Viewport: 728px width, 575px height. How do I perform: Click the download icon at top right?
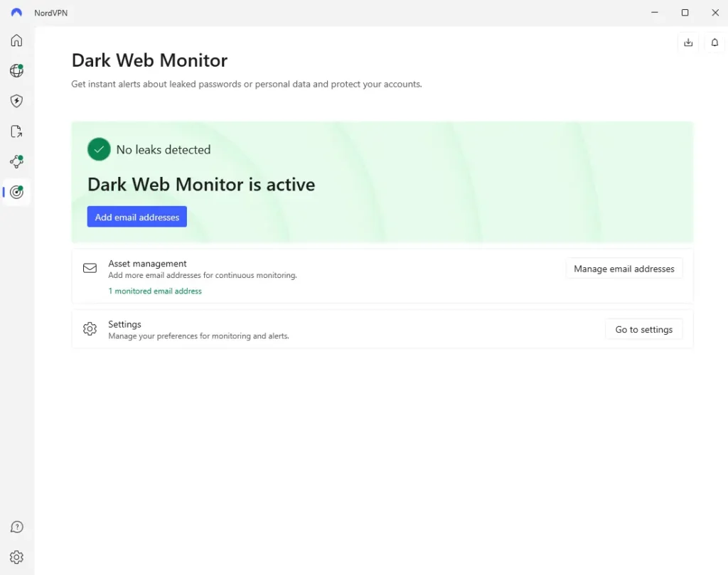[x=687, y=43]
